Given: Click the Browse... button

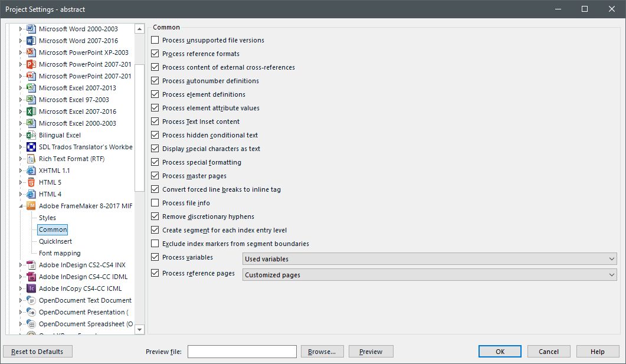Looking at the screenshot, I should coord(322,352).
